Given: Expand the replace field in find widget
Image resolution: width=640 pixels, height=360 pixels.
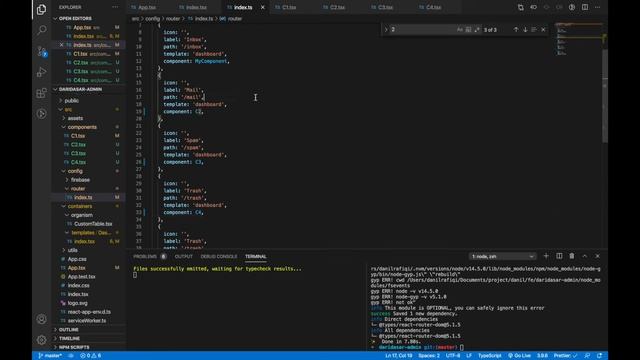Looking at the screenshot, I should [386, 29].
